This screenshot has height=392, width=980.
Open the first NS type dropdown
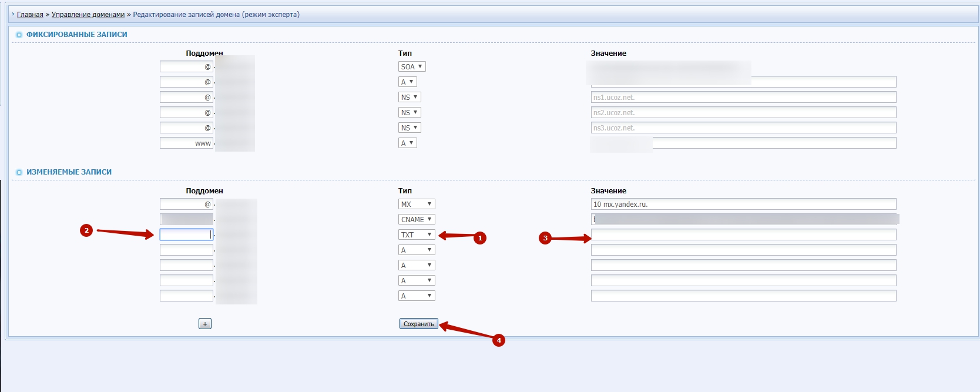[410, 97]
